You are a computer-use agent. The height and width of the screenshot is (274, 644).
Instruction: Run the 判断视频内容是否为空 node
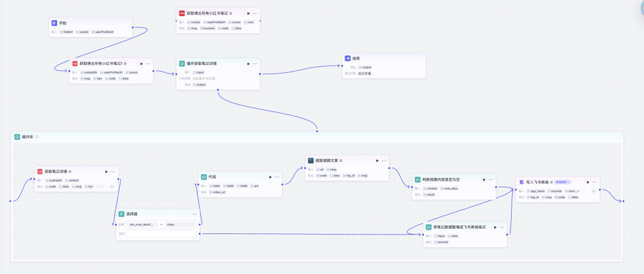(484, 179)
